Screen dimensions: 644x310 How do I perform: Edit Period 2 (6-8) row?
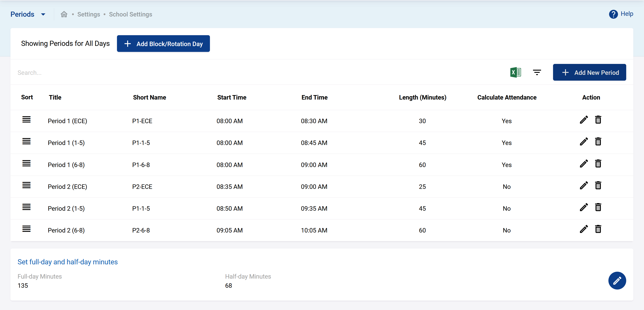(x=584, y=229)
